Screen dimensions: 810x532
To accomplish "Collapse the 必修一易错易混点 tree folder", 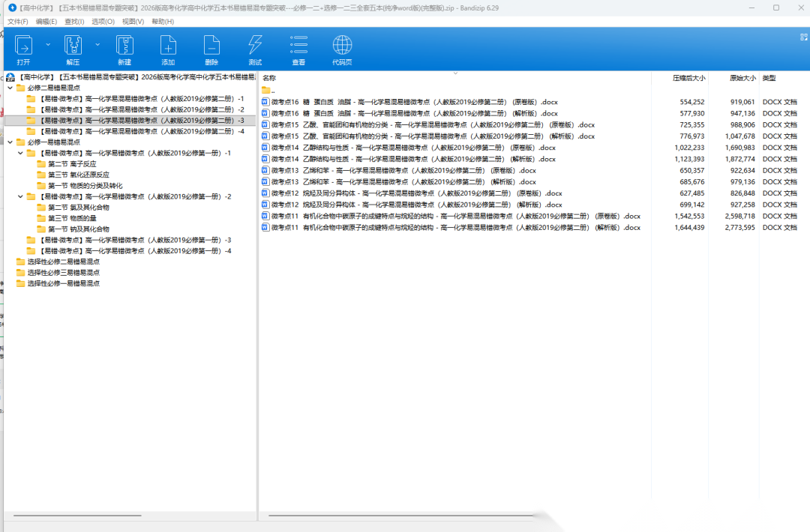I will click(x=9, y=142).
